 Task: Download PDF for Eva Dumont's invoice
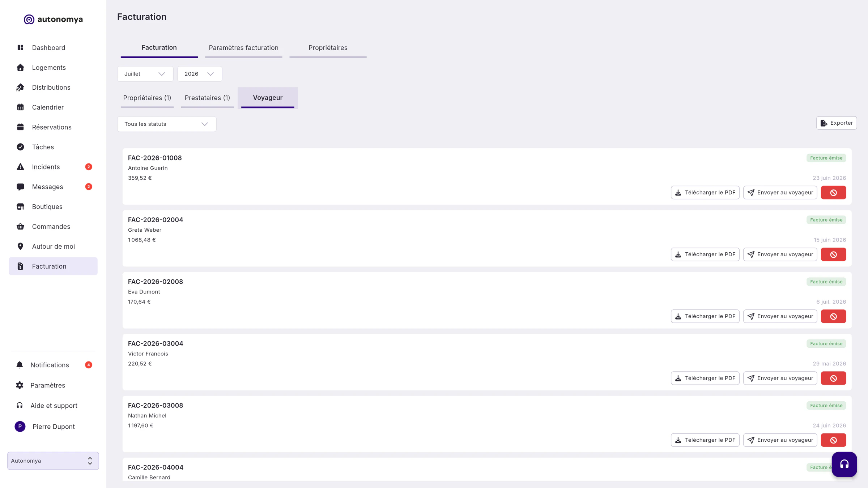tap(705, 316)
